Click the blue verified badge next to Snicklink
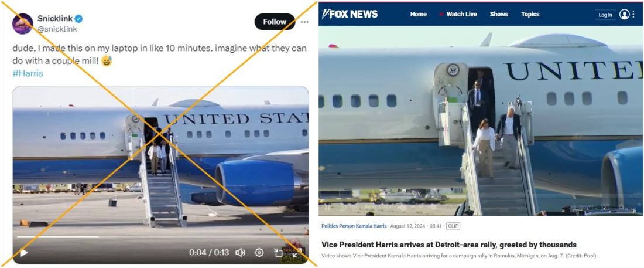The height and width of the screenshot is (268, 644). (78, 19)
